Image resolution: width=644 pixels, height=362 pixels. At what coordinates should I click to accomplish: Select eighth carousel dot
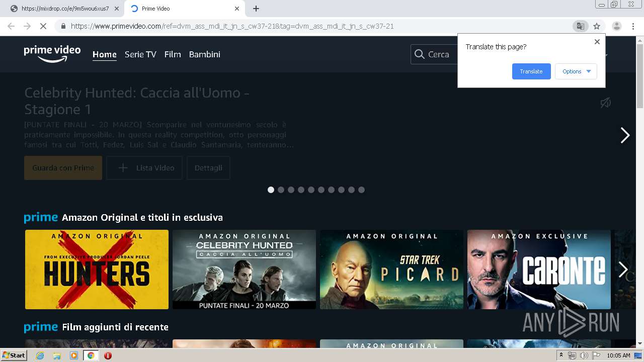pyautogui.click(x=341, y=190)
